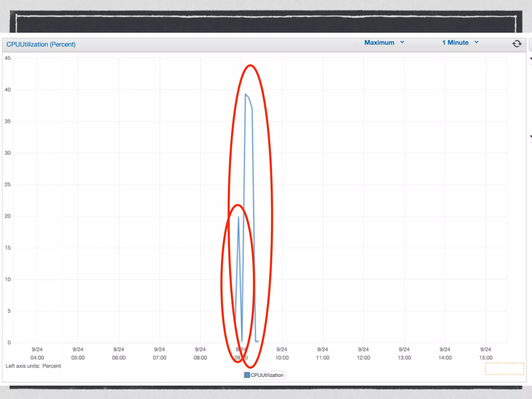The image size is (532, 399).
Task: Click the smaller 20 percent spike peak
Action: coord(238,217)
